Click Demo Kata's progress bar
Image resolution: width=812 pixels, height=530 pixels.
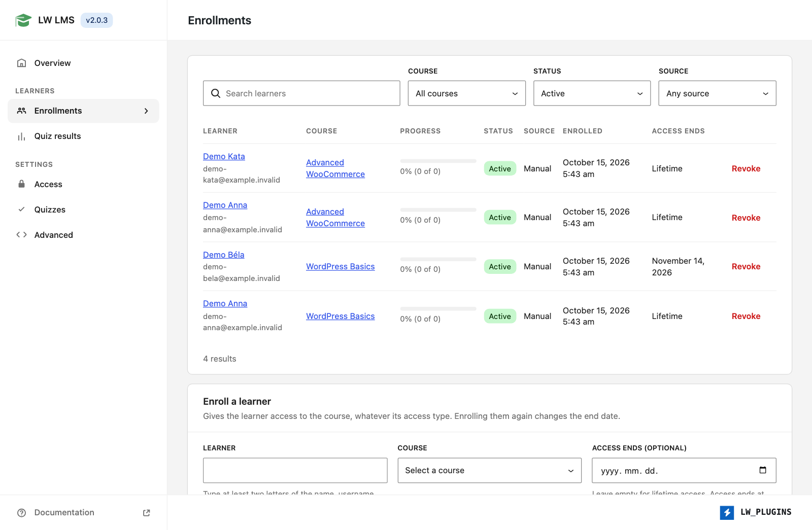tap(438, 161)
